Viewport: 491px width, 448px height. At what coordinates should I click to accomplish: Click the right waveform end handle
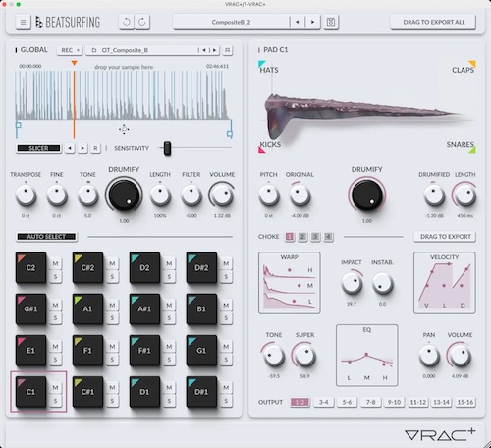coord(230,133)
